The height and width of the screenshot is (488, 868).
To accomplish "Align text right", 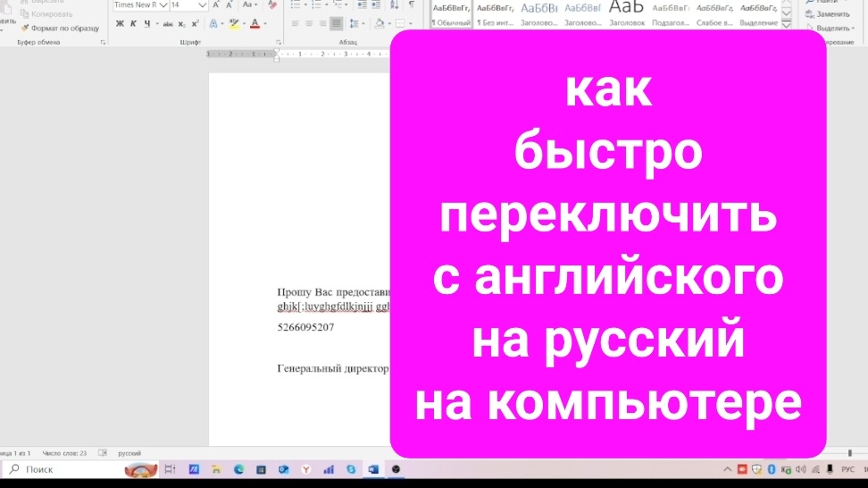I will pyautogui.click(x=322, y=24).
